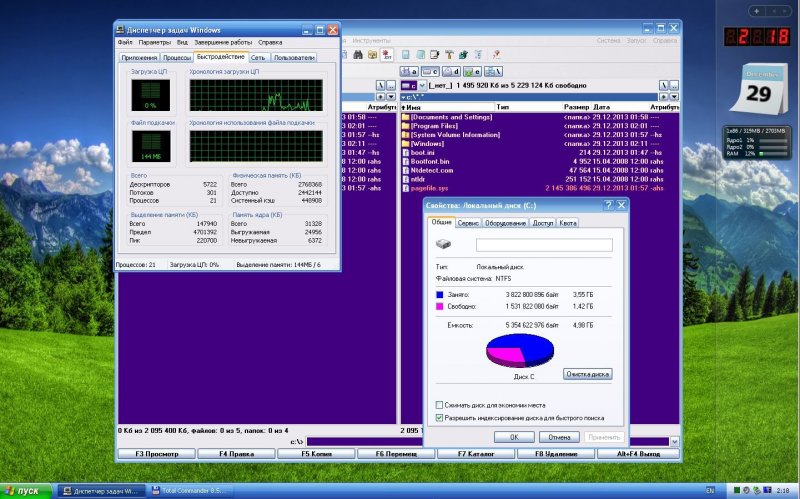Open Завершение работы menu in Task Manager
This screenshot has width=800, height=499.
[x=223, y=42]
